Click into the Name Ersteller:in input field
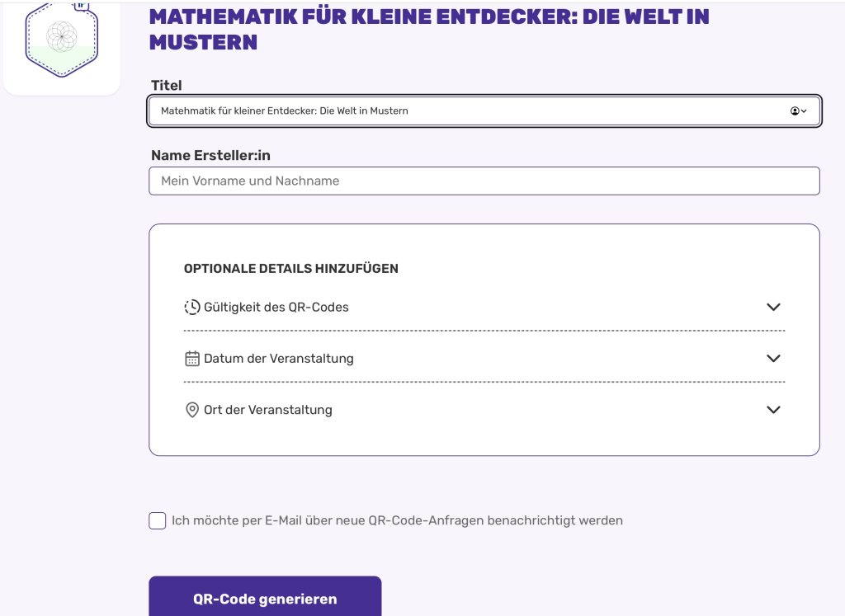The width and height of the screenshot is (845, 616). point(484,181)
